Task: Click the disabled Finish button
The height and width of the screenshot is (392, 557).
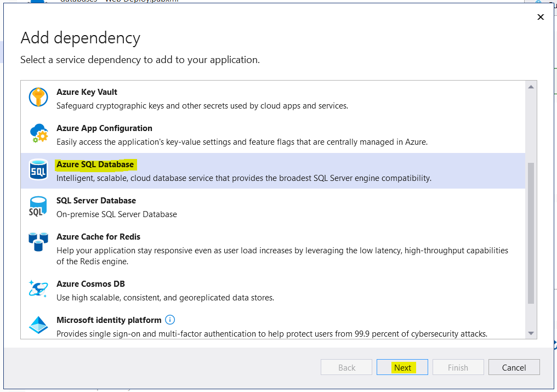Action: 458,367
